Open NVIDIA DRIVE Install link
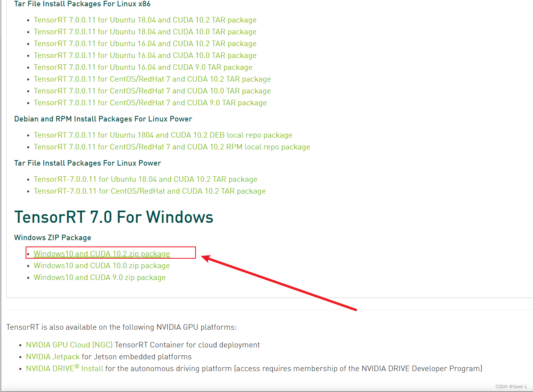533x392 pixels. [65, 368]
